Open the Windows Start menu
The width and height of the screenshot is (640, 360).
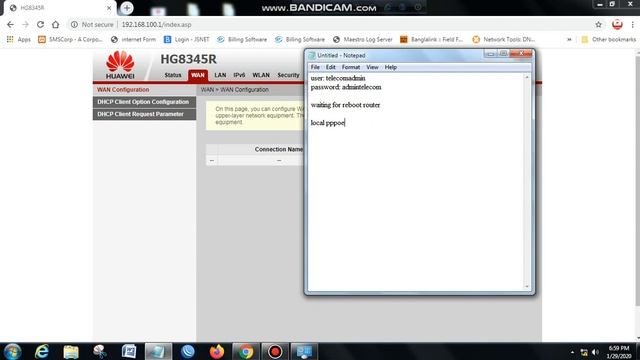12,351
